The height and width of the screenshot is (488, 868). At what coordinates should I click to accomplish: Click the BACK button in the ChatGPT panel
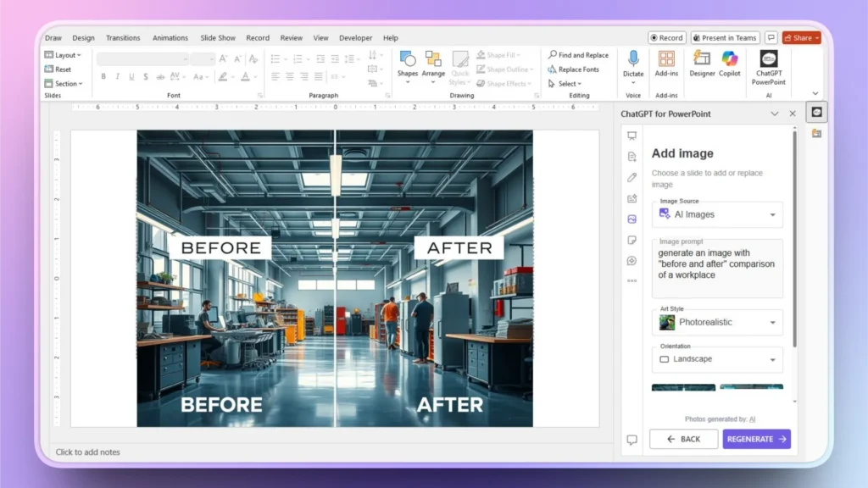tap(683, 439)
